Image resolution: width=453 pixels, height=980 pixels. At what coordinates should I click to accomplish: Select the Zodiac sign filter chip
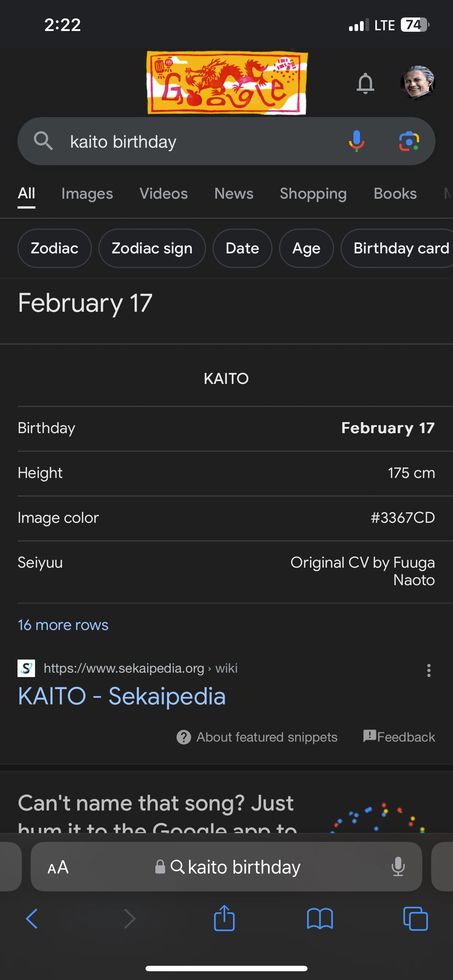tap(152, 248)
